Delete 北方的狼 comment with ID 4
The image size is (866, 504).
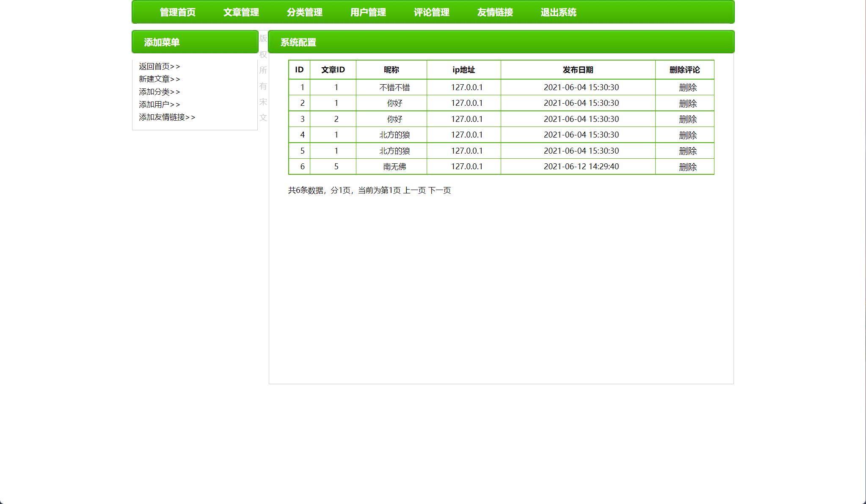tap(687, 135)
